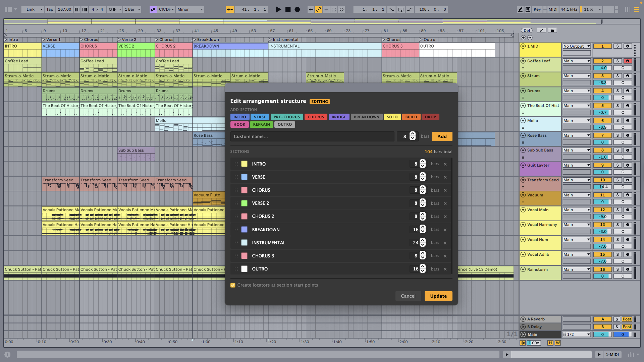Click the hamburger menu icon
644x362 pixels.
pos(636,9)
